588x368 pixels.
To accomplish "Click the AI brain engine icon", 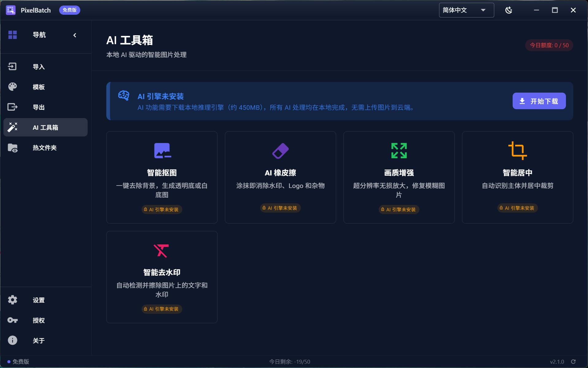I will (124, 95).
